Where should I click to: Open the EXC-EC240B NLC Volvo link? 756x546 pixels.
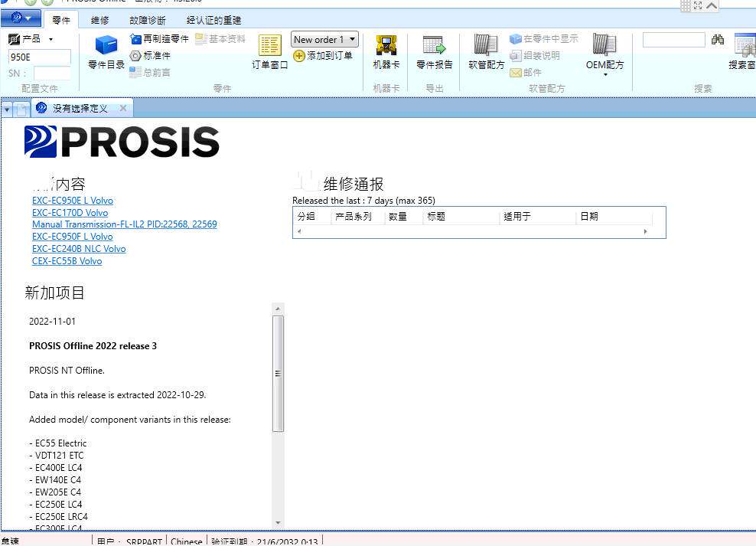click(x=79, y=249)
